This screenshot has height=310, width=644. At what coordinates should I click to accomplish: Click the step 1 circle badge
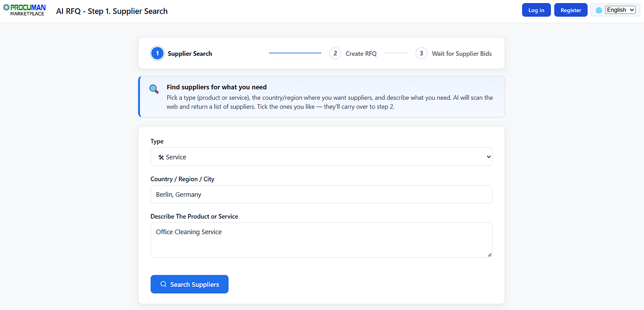(x=158, y=53)
